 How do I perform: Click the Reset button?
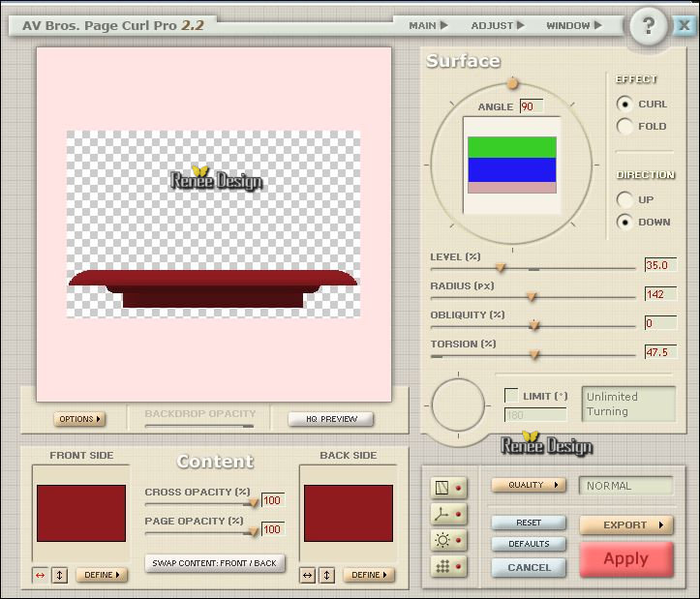point(529,523)
